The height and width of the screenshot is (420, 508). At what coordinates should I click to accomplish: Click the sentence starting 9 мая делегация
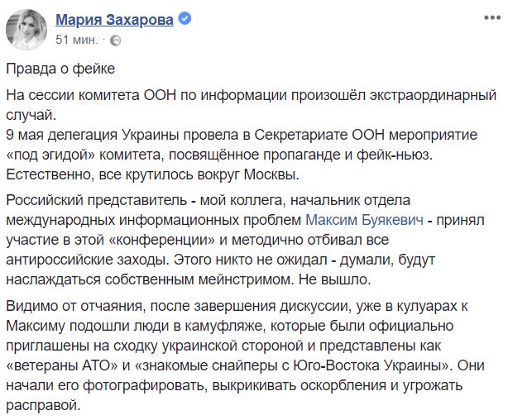[x=242, y=135]
